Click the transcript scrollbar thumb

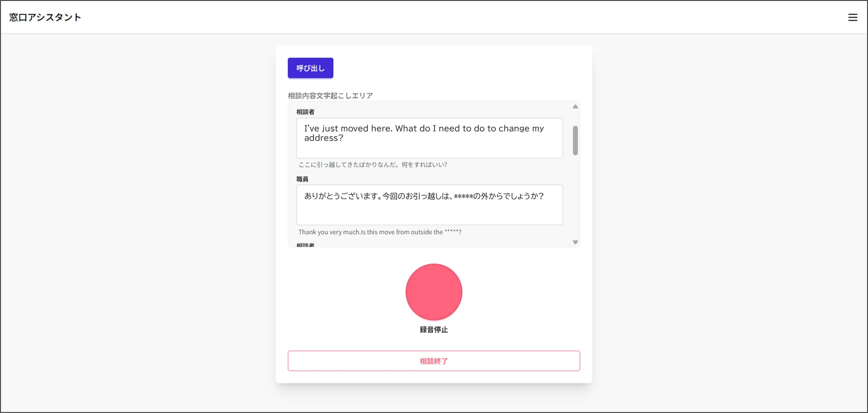tap(575, 140)
